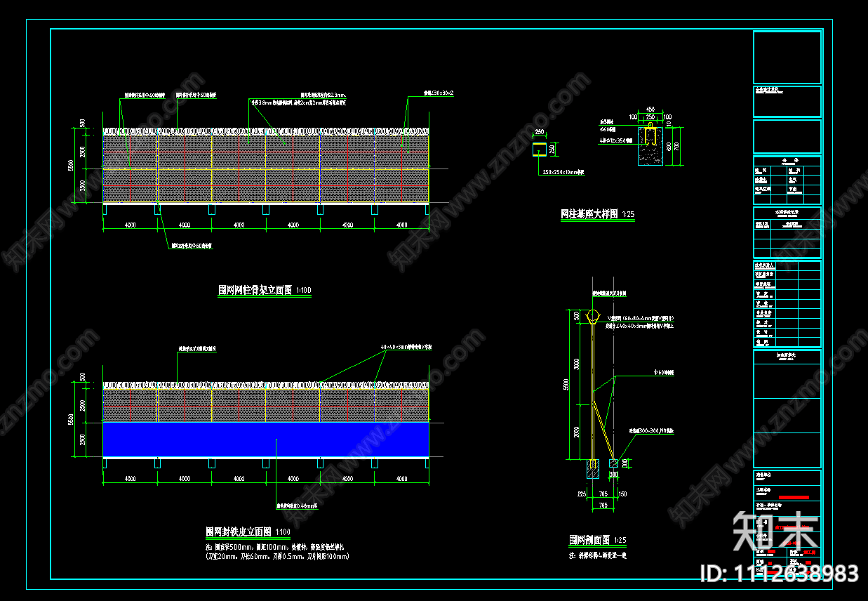The image size is (868, 601).
Task: Click the razor wire circle in section view
Action: (594, 315)
